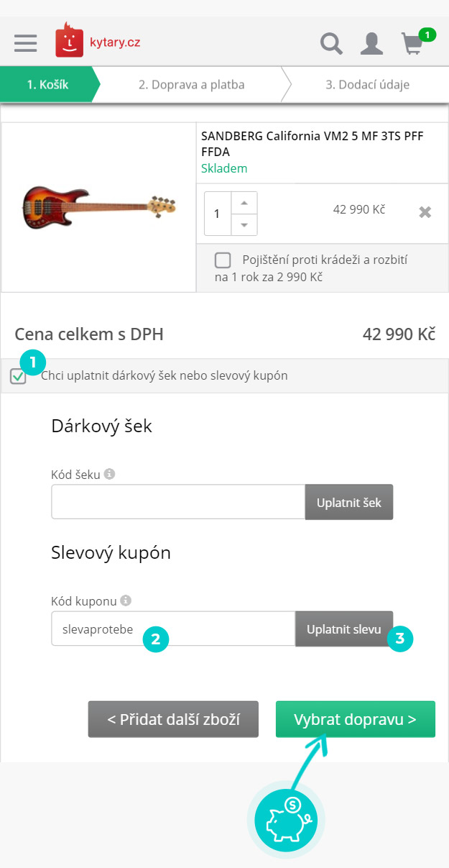Go to Dodací údaje step
This screenshot has height=868, width=449.
[367, 85]
